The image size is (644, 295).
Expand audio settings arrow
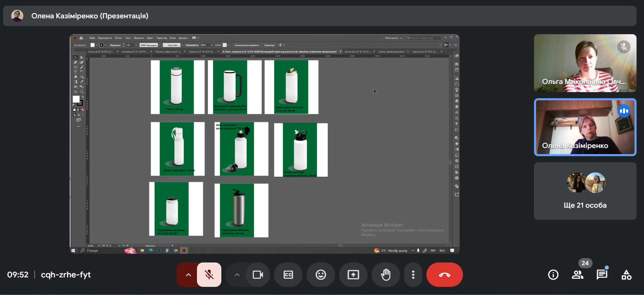(188, 275)
